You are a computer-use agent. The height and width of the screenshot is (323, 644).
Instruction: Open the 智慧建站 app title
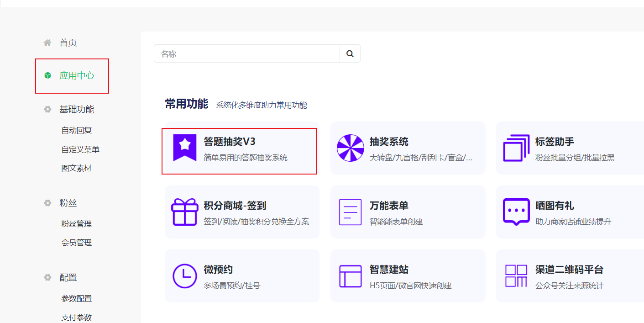(389, 270)
